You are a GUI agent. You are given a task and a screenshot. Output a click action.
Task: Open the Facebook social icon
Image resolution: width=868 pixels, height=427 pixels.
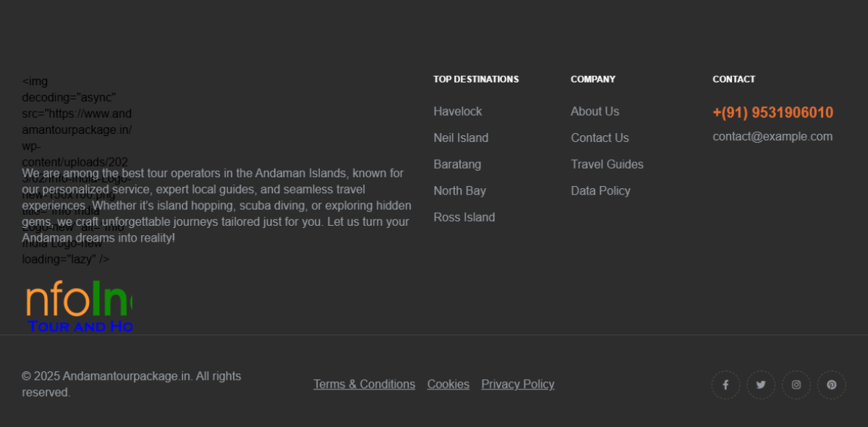pyautogui.click(x=726, y=385)
